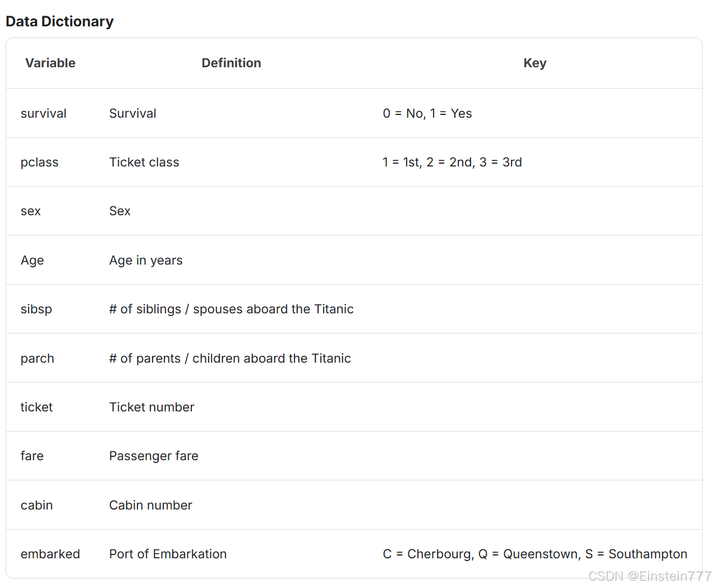Click the parents / children aboard definition
The width and height of the screenshot is (714, 588).
coord(230,358)
